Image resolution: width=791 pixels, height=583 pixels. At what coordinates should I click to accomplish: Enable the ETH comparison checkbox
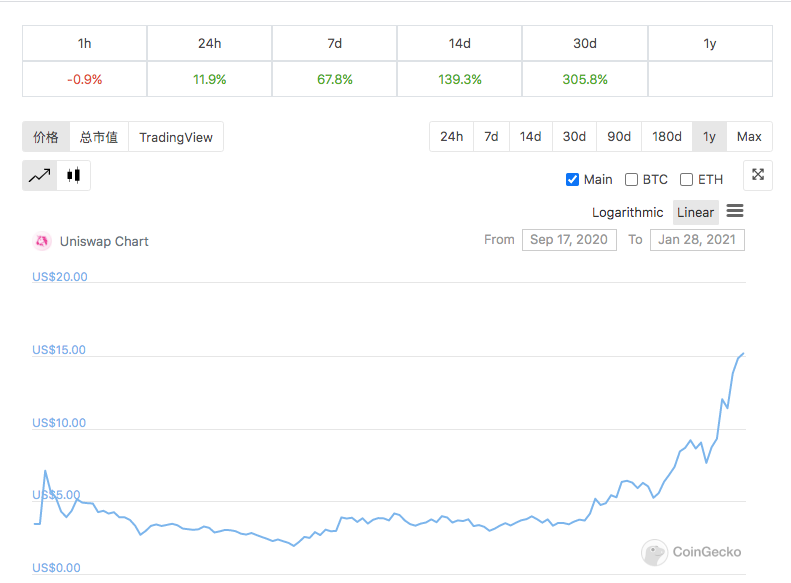686,180
